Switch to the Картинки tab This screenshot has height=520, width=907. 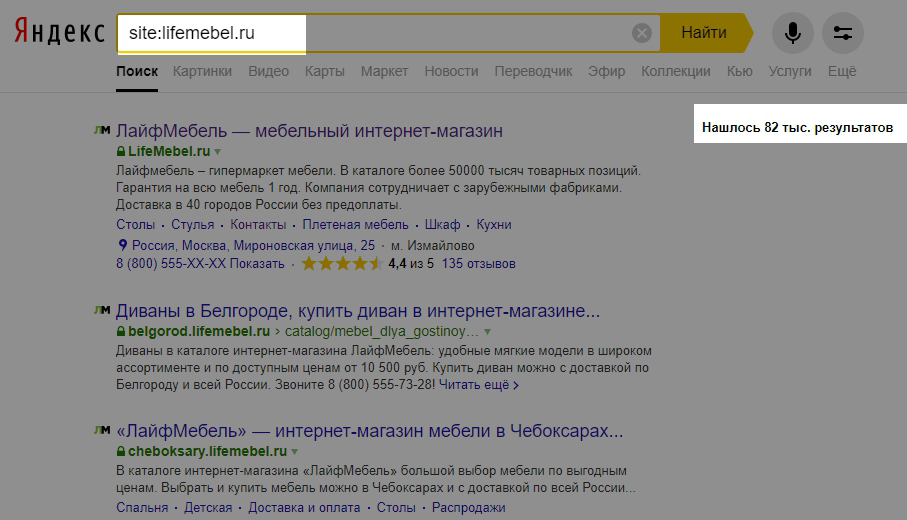pos(202,71)
